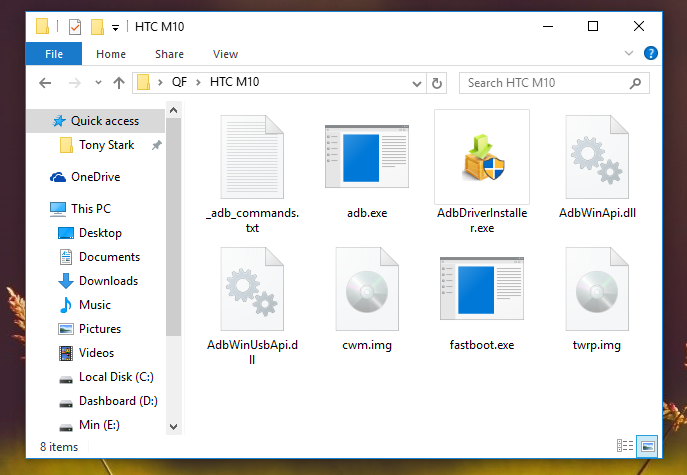
Task: Open Quick access in navigation pane
Action: [x=96, y=121]
